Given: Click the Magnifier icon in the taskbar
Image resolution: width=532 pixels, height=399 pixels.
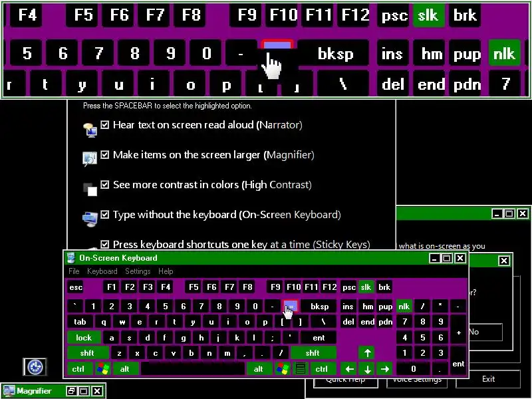Looking at the screenshot, I should point(9,391).
